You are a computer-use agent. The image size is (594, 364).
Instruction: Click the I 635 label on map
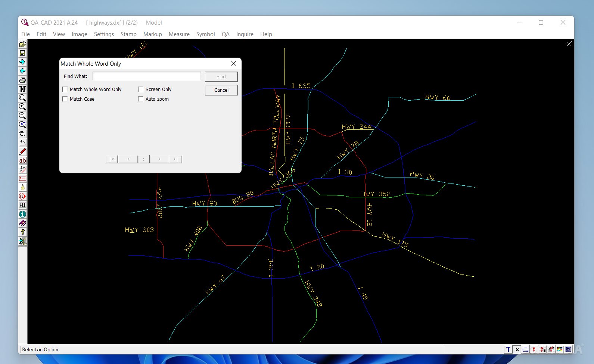(301, 86)
